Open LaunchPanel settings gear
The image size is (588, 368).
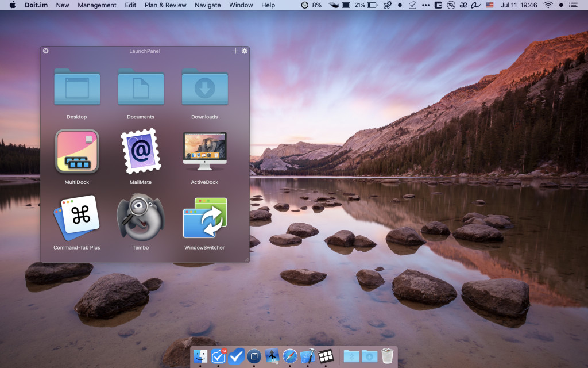click(245, 51)
